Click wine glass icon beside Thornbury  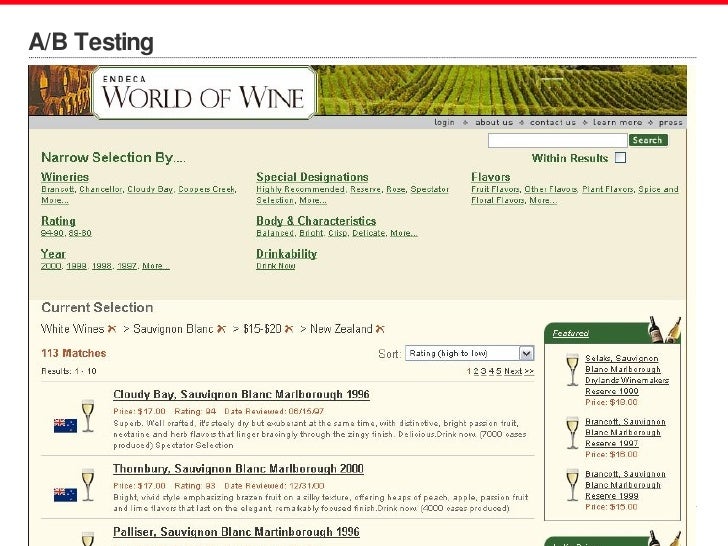(88, 485)
